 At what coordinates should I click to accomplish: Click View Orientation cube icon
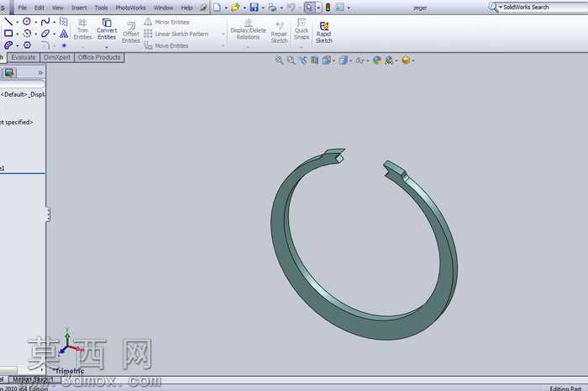[x=326, y=60]
